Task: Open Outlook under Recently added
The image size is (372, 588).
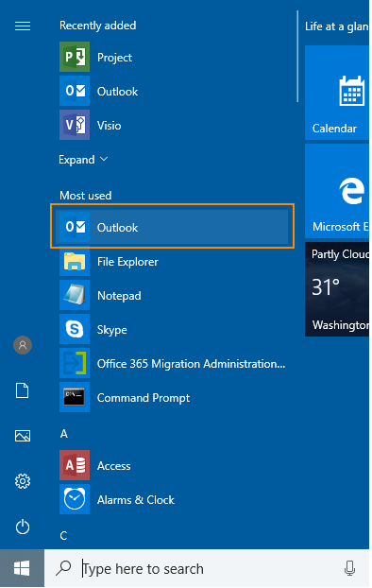Action: [x=173, y=91]
